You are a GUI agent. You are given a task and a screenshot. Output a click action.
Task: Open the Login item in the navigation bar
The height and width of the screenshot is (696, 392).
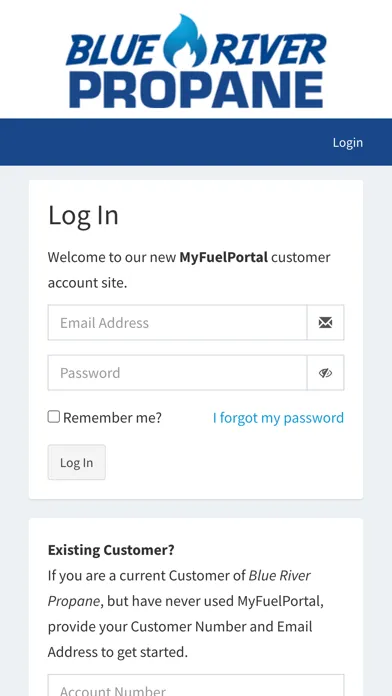(348, 142)
